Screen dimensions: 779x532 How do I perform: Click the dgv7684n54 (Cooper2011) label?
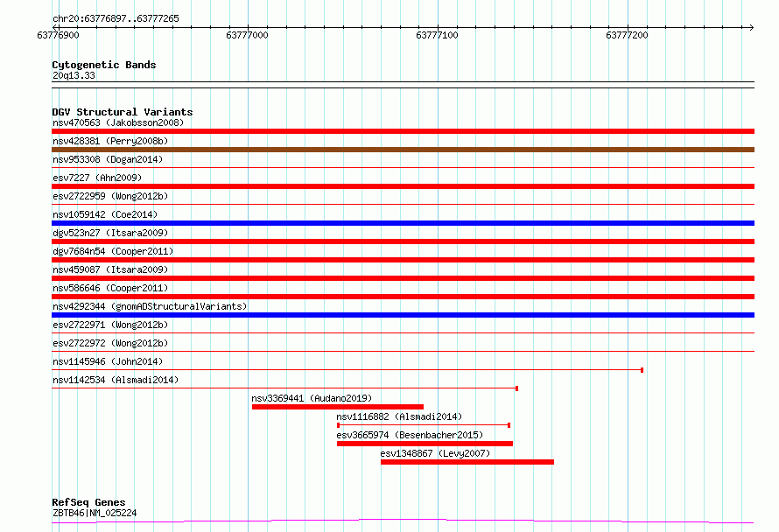(113, 251)
